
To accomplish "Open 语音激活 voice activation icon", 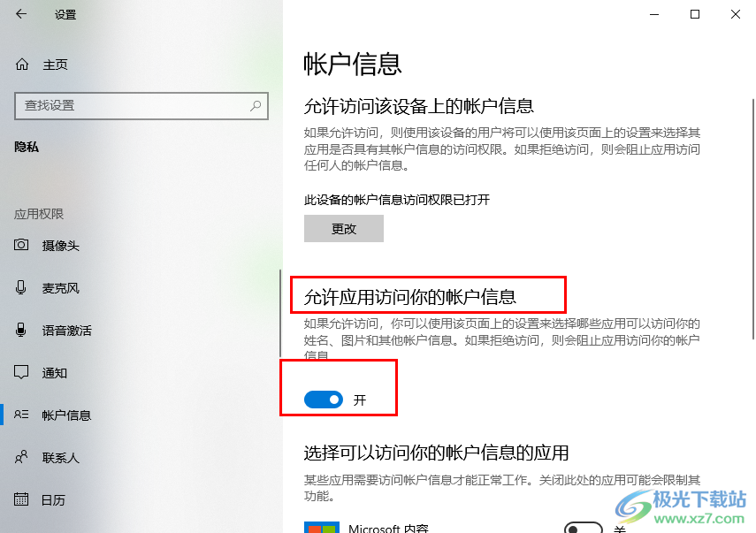I will (20, 330).
